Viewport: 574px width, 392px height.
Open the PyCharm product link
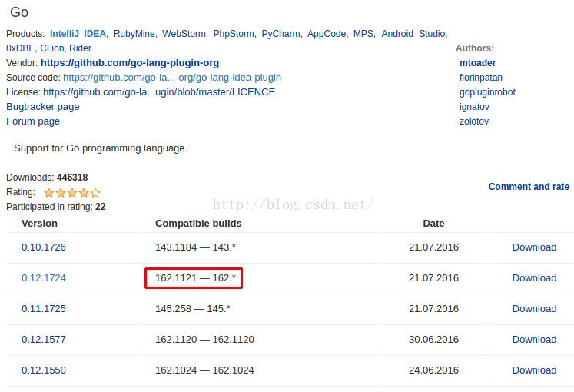tap(280, 34)
